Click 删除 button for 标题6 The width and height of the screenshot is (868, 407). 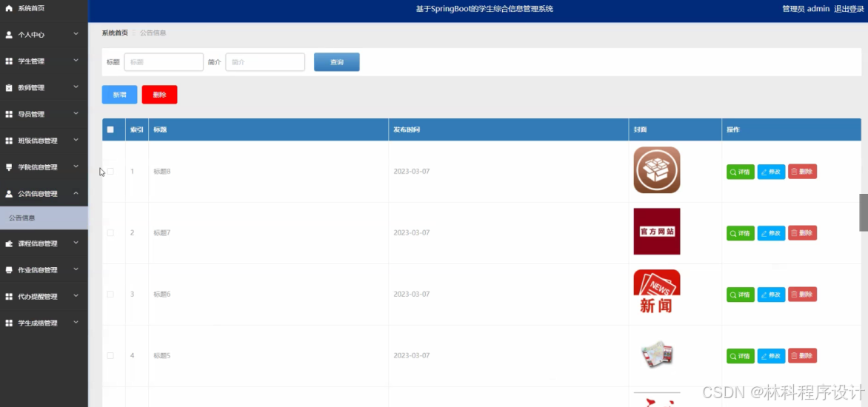tap(802, 295)
